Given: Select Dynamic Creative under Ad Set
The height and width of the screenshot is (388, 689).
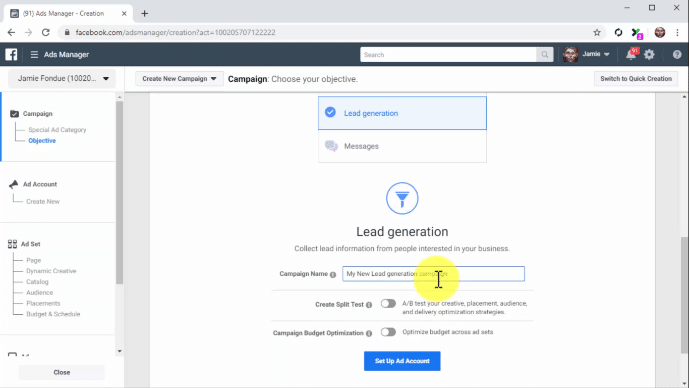Looking at the screenshot, I should [x=51, y=271].
